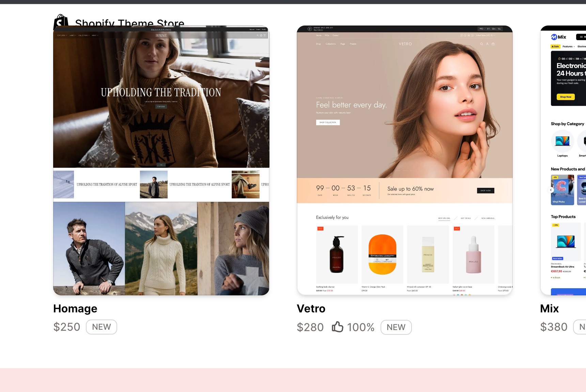Viewport: 586px width, 392px height.
Task: Click Page menu in Vetro preview
Action: click(x=343, y=44)
